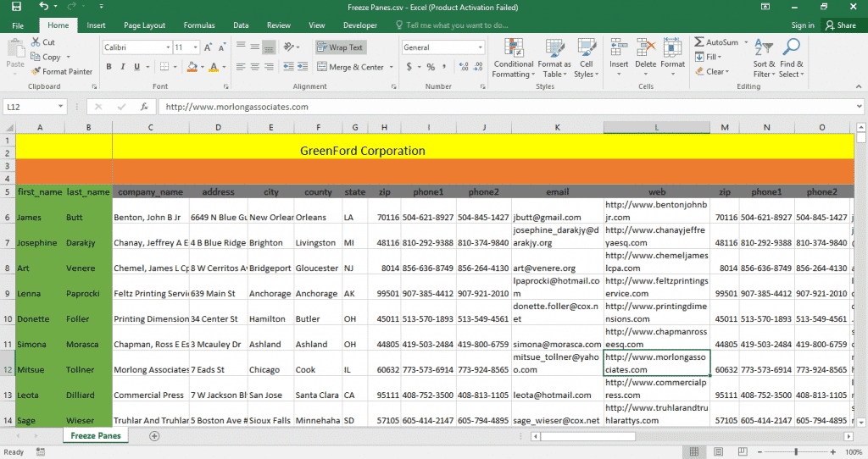Toggle Bold formatting
Image resolution: width=868 pixels, height=459 pixels.
pyautogui.click(x=109, y=67)
